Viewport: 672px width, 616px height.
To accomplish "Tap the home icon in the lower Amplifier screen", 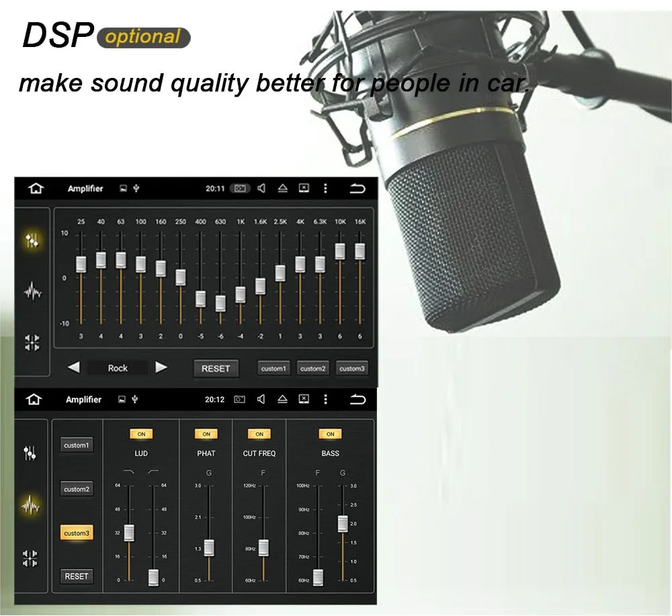I will 34,399.
